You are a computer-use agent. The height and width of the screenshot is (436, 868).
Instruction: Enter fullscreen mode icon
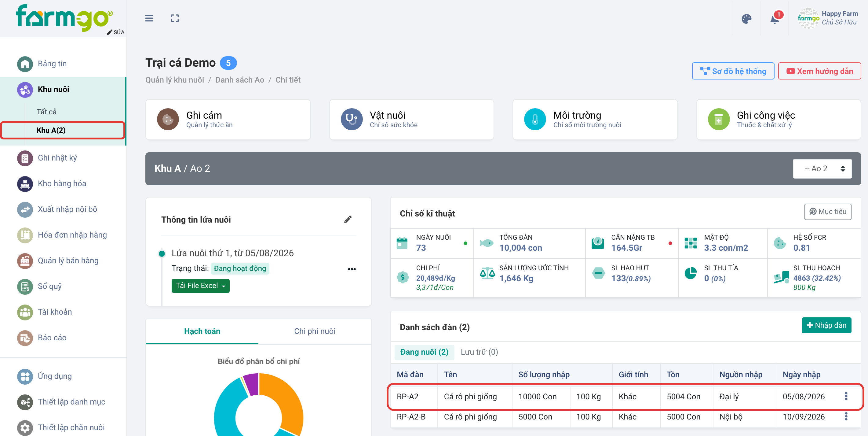(x=174, y=18)
